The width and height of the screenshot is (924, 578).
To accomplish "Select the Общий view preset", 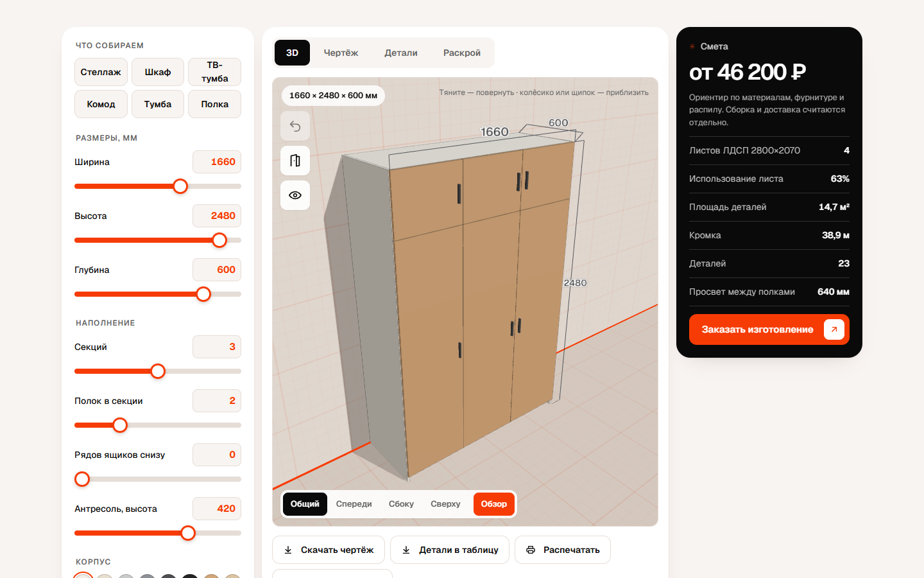I will (305, 504).
